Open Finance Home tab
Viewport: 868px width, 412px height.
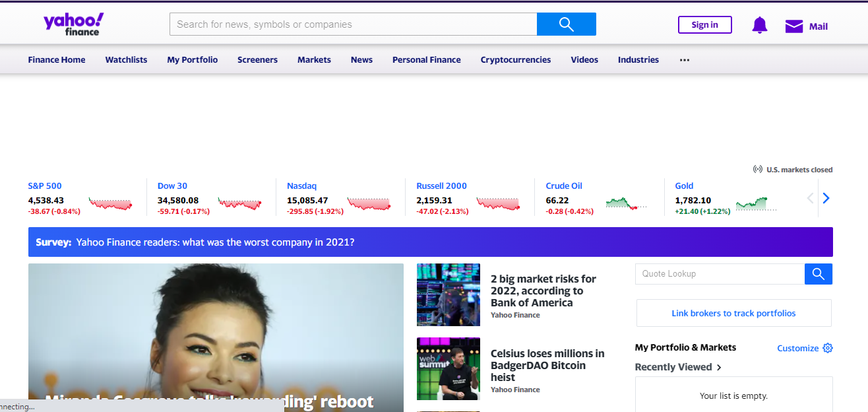(x=57, y=59)
